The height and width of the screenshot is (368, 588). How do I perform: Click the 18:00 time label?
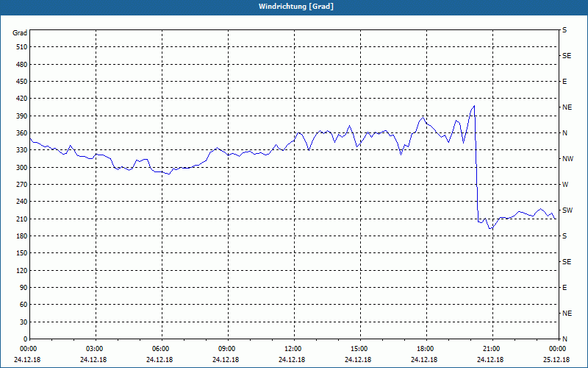pyautogui.click(x=426, y=349)
